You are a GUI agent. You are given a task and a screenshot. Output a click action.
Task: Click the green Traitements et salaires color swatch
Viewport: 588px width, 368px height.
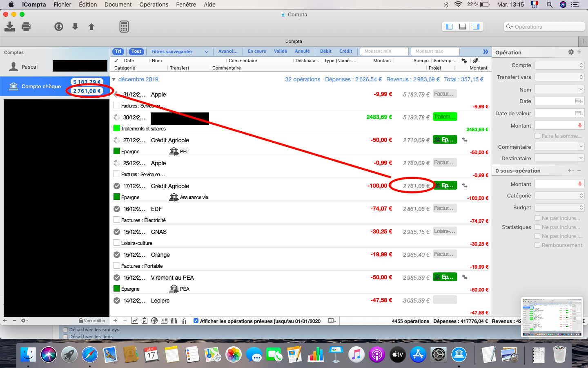tap(117, 128)
